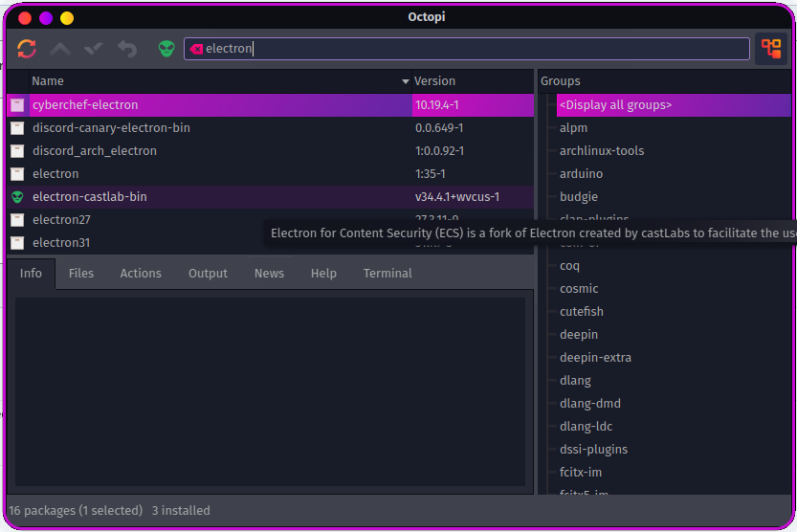Image resolution: width=797 pixels, height=532 pixels.
Task: Switch to the Files tab
Action: 81,274
